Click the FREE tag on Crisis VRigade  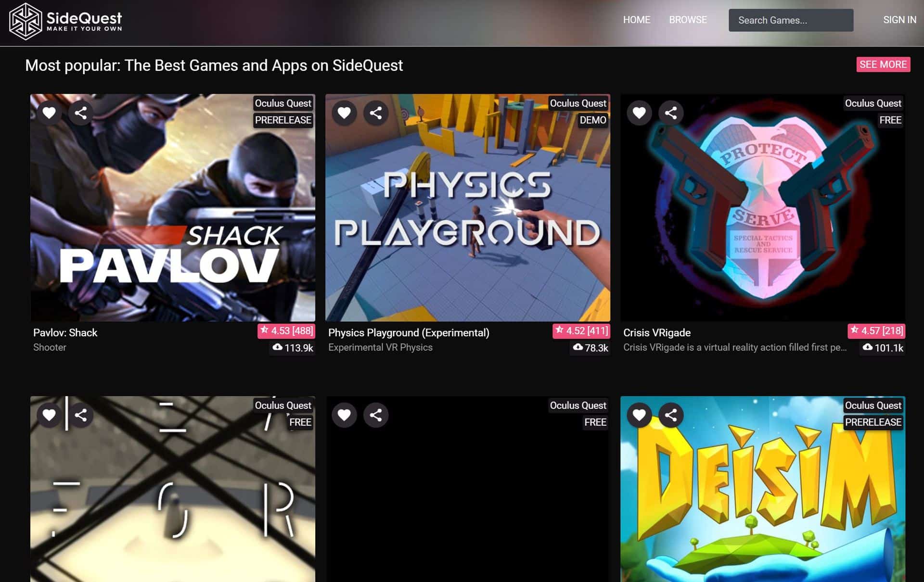[890, 120]
